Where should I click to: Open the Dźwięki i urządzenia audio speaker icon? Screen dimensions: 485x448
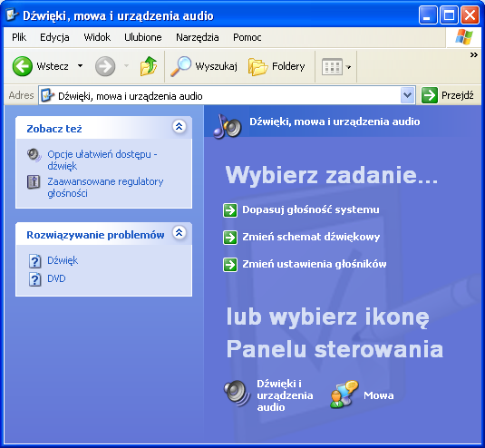237,393
